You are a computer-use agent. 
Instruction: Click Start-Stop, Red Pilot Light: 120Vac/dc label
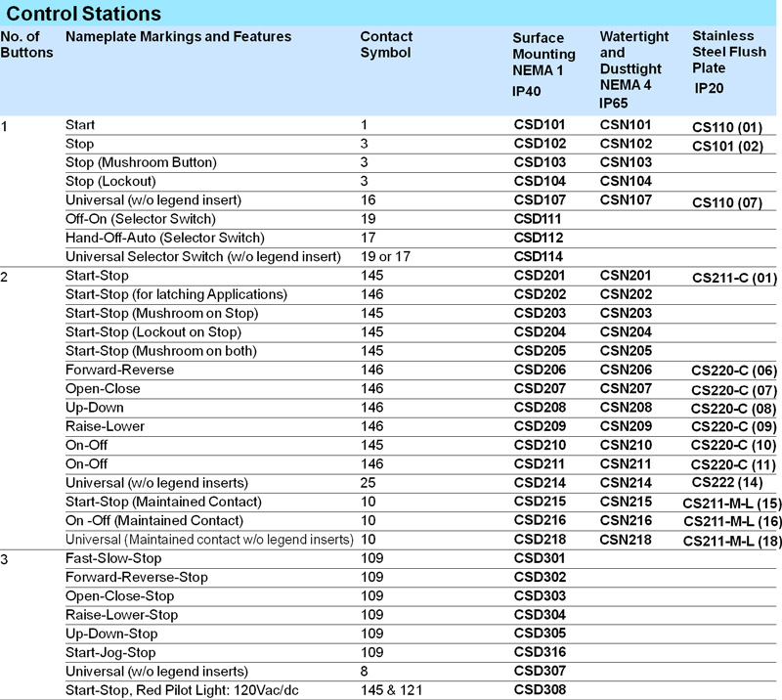[x=182, y=690]
